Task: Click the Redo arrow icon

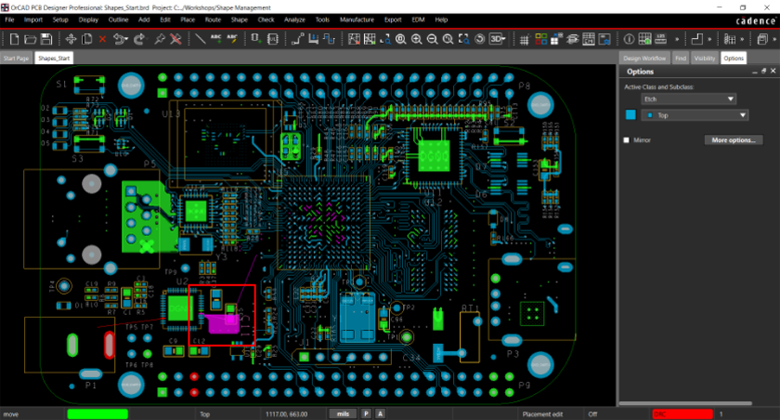Action: point(139,39)
